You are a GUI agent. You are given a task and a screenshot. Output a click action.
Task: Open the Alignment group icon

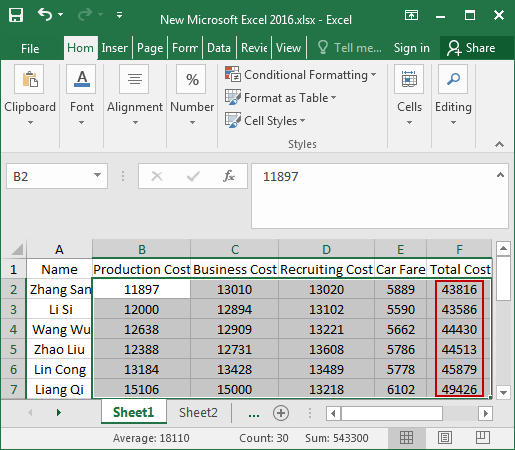pos(134,79)
